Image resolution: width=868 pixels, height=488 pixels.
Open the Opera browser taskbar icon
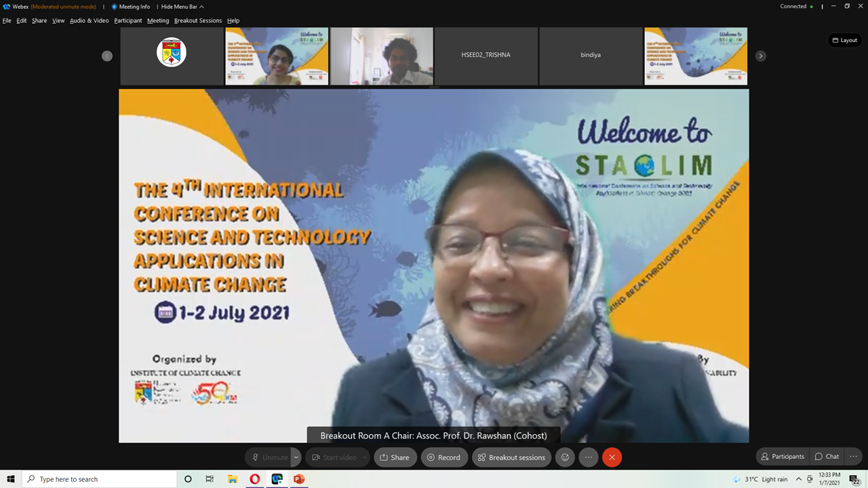coord(255,479)
